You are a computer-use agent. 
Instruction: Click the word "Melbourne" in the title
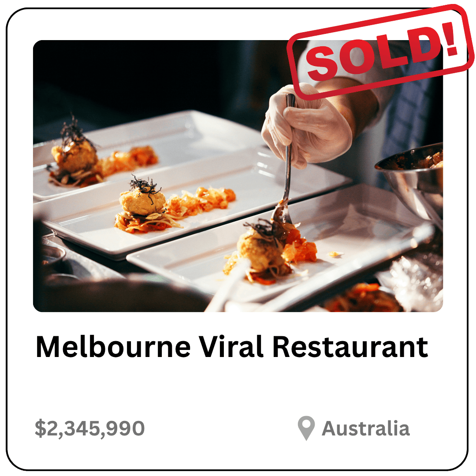(113, 347)
